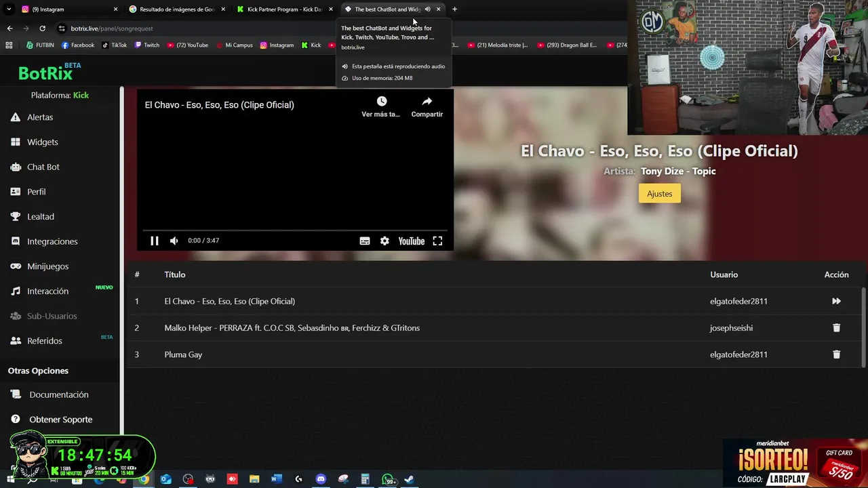Screen dimensions: 868x488
Task: Open (72) YouTube bookmark
Action: (x=187, y=45)
